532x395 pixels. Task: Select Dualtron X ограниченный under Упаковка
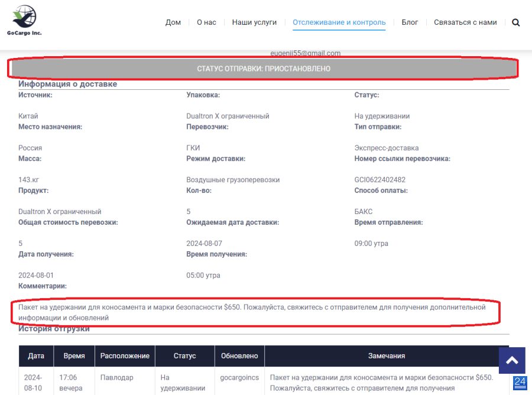click(228, 116)
